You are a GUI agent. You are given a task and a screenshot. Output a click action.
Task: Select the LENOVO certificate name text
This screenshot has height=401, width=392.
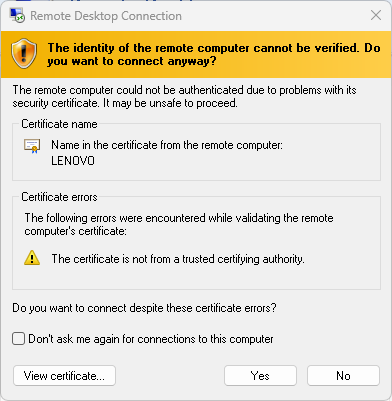(x=73, y=161)
